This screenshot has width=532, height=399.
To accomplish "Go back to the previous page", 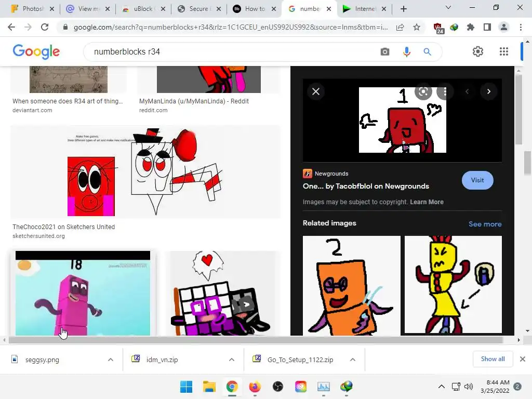I will (x=11, y=27).
